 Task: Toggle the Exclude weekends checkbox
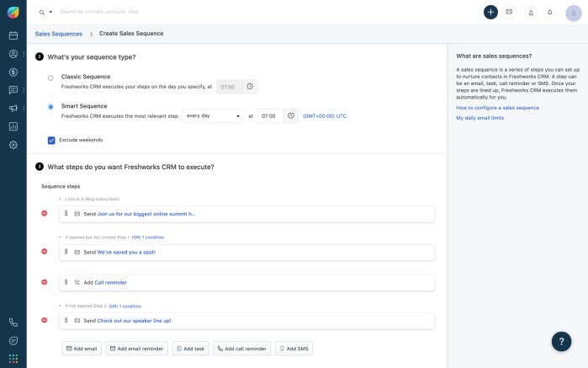click(x=51, y=141)
